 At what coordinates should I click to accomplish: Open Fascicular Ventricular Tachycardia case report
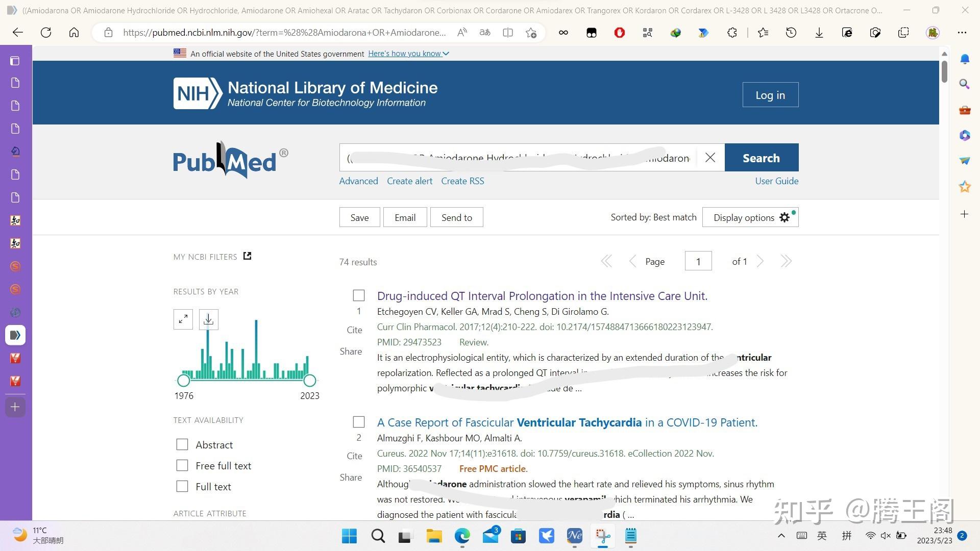(x=567, y=422)
